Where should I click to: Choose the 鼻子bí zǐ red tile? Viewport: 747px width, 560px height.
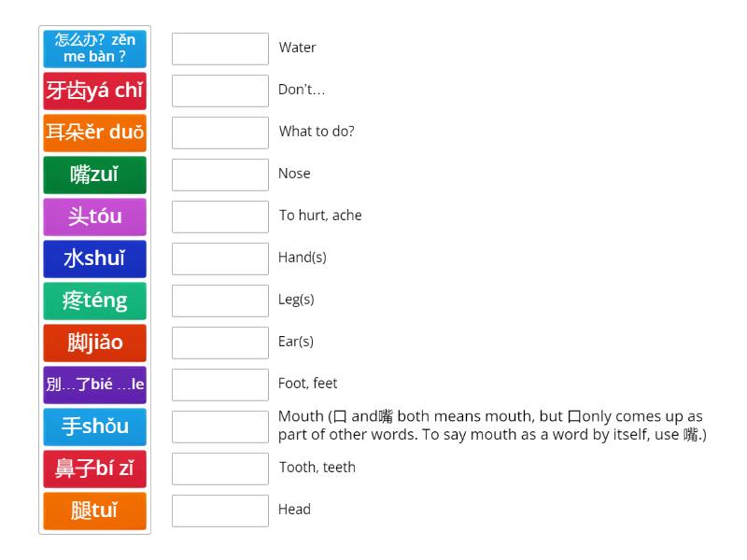click(93, 469)
